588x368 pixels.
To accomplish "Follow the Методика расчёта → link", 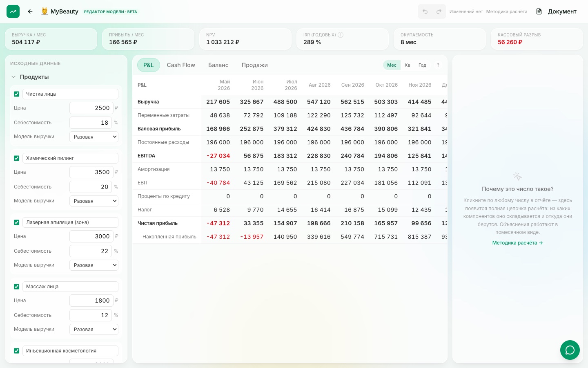I will (x=517, y=243).
